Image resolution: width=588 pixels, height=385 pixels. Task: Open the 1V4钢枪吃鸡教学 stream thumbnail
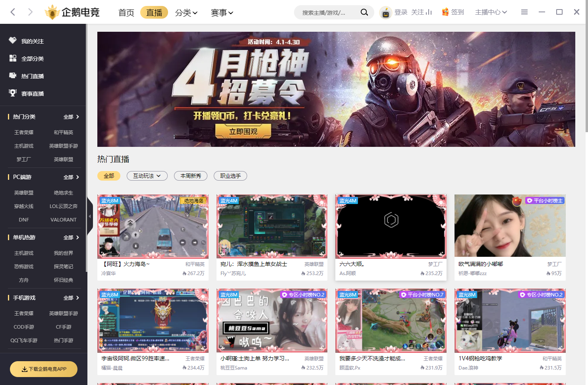(510, 321)
